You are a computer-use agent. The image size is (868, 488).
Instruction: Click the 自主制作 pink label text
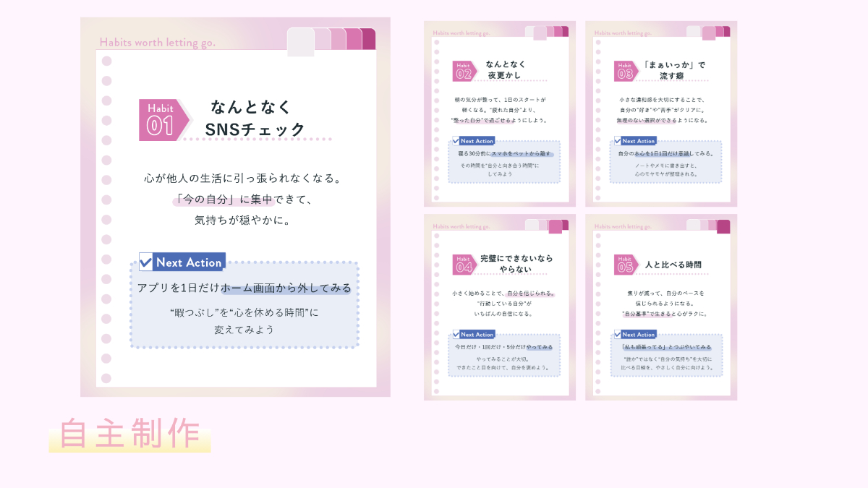129,434
